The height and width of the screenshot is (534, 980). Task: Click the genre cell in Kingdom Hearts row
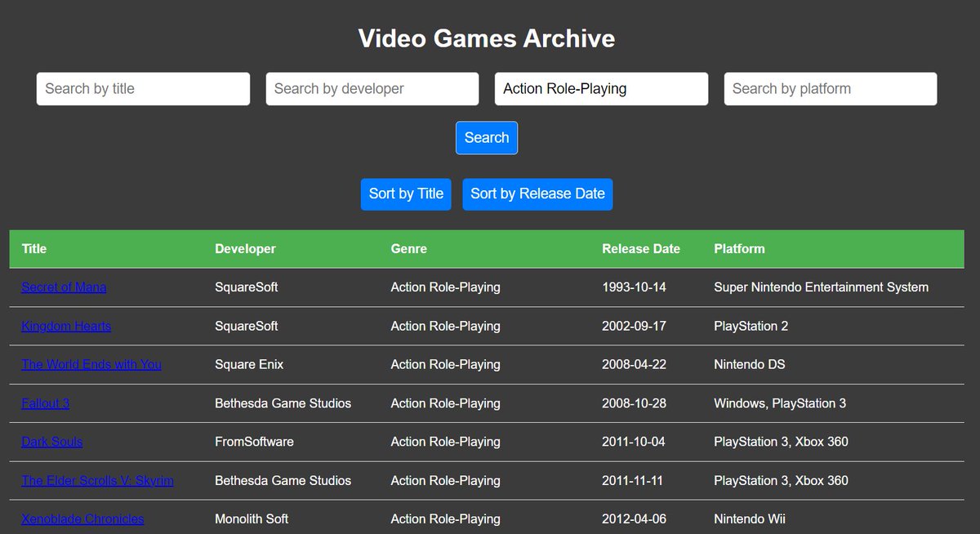[446, 326]
